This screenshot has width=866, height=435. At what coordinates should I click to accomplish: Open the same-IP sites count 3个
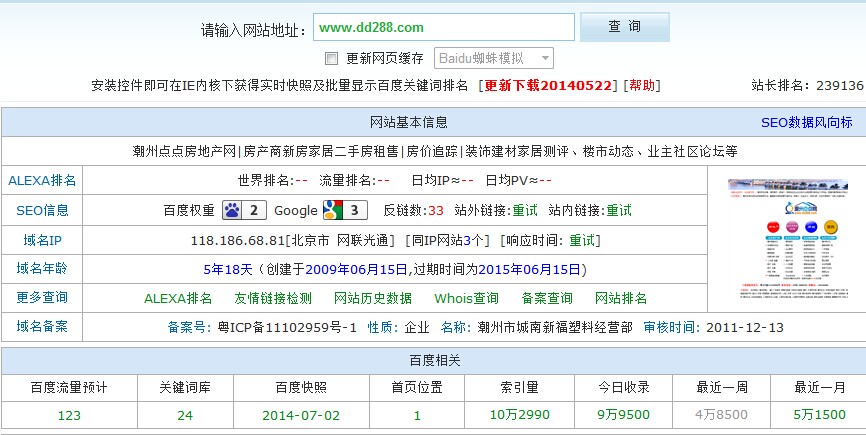(473, 241)
